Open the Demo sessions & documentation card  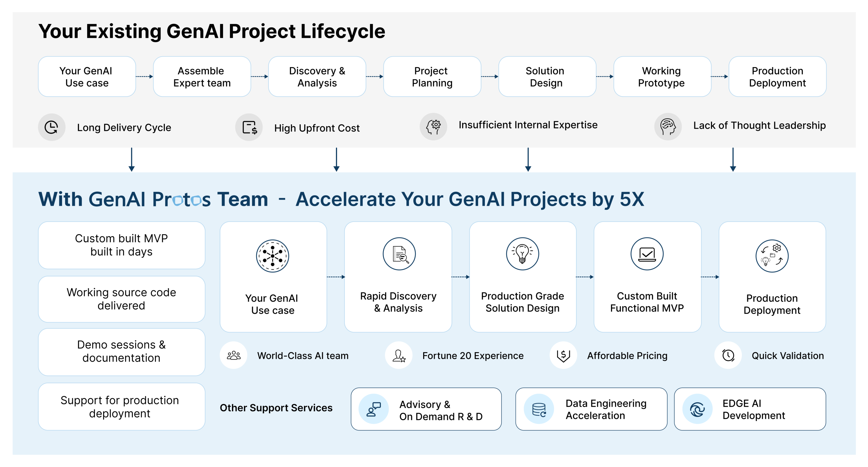pos(122,352)
